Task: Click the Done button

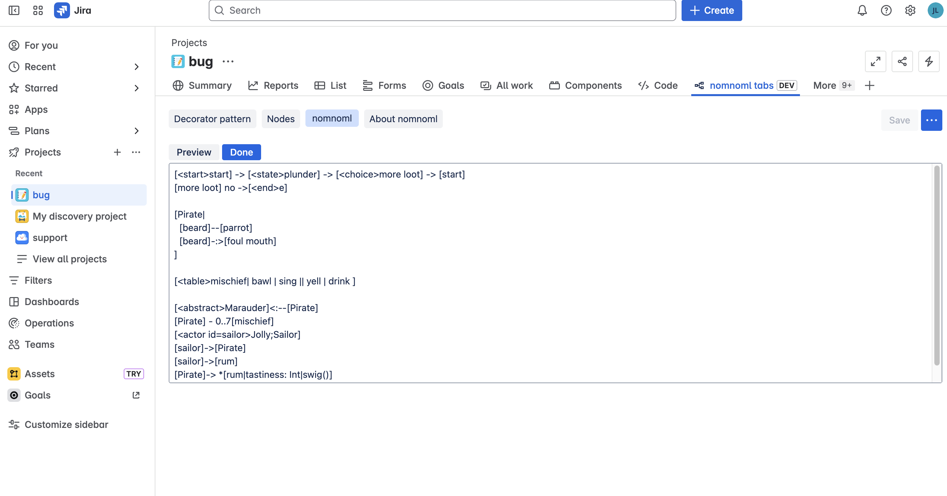Action: pyautogui.click(x=242, y=152)
